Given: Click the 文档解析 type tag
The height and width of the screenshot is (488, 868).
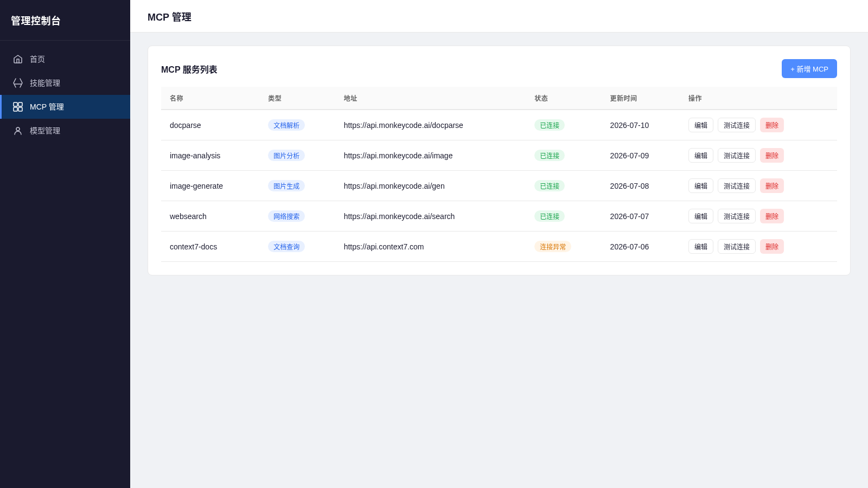Looking at the screenshot, I should [286, 125].
